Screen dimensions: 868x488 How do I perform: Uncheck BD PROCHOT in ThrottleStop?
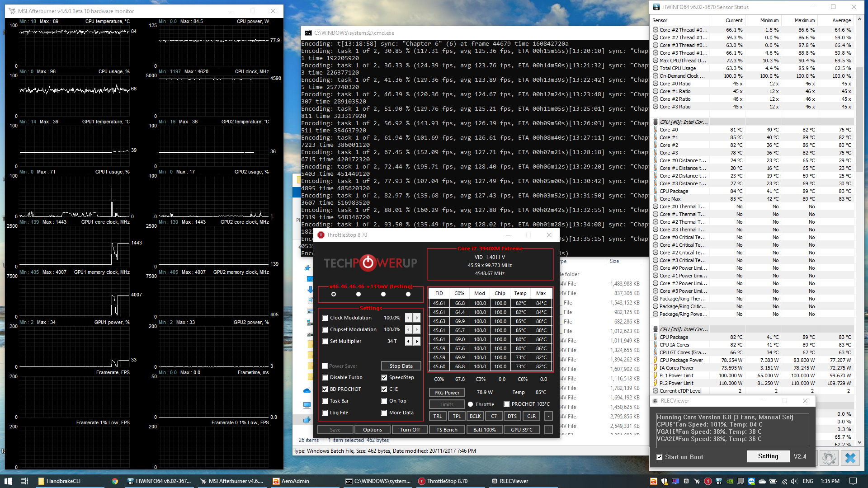[325, 389]
